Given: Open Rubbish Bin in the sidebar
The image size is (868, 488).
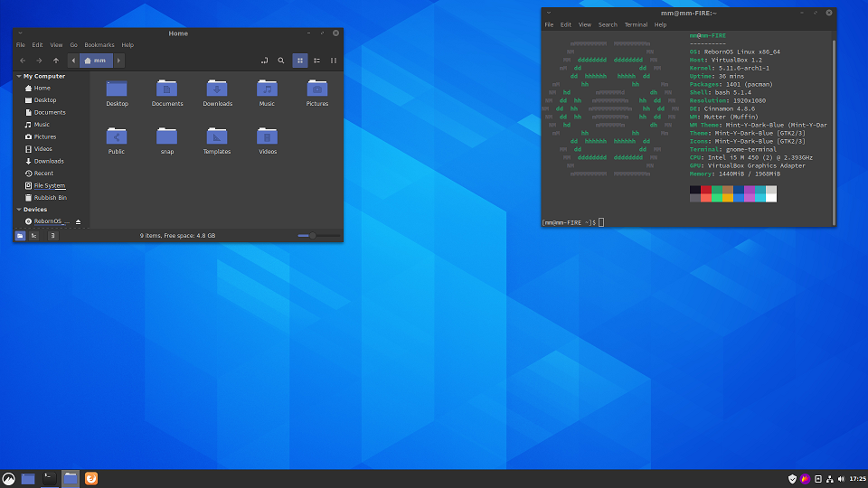Looking at the screenshot, I should coord(51,198).
